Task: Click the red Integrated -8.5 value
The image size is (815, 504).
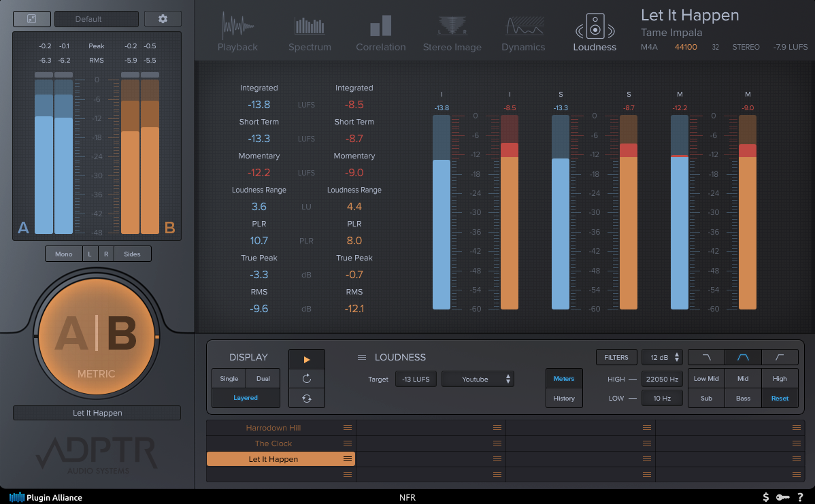Action: (x=354, y=105)
